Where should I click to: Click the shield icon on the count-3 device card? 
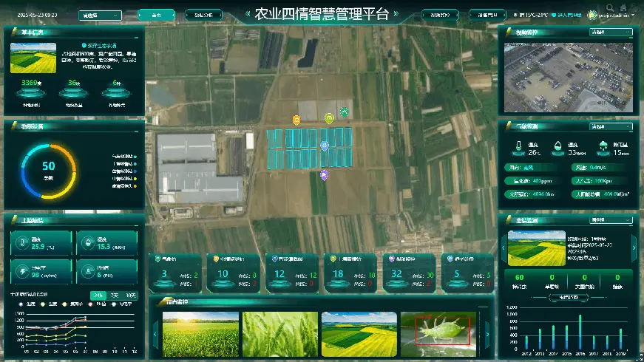coord(157,259)
